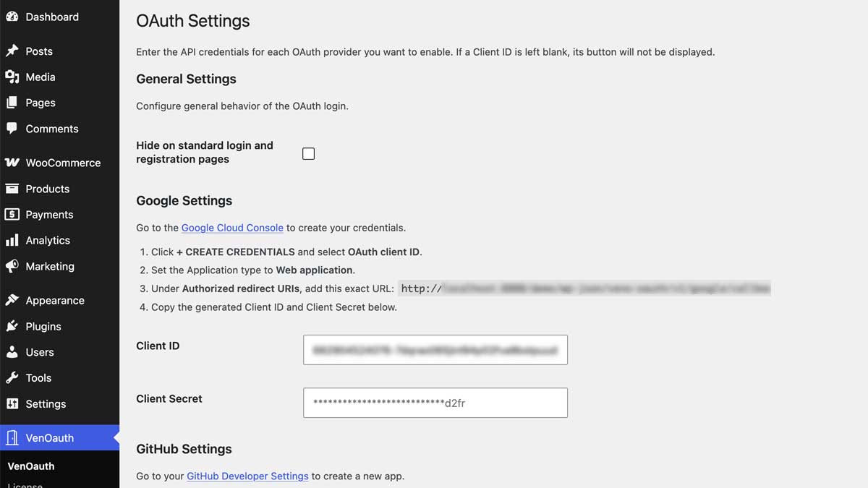Click the Client ID label

(x=158, y=346)
